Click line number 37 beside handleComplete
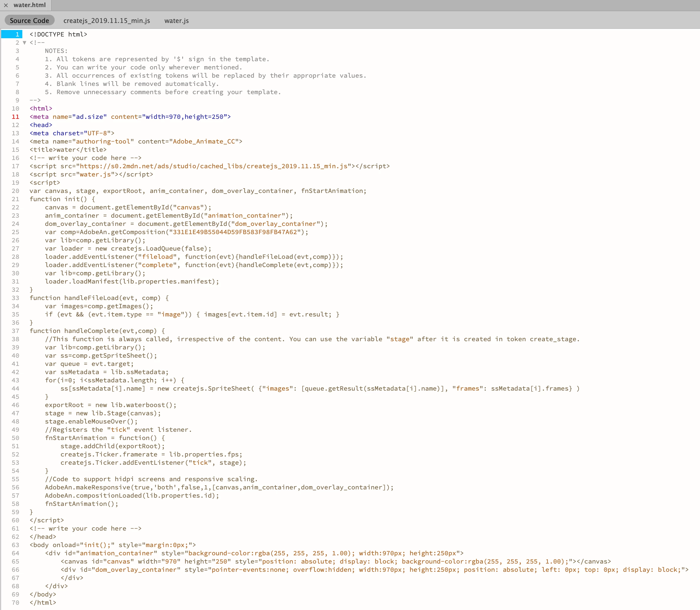This screenshot has height=610, width=700. (16, 331)
